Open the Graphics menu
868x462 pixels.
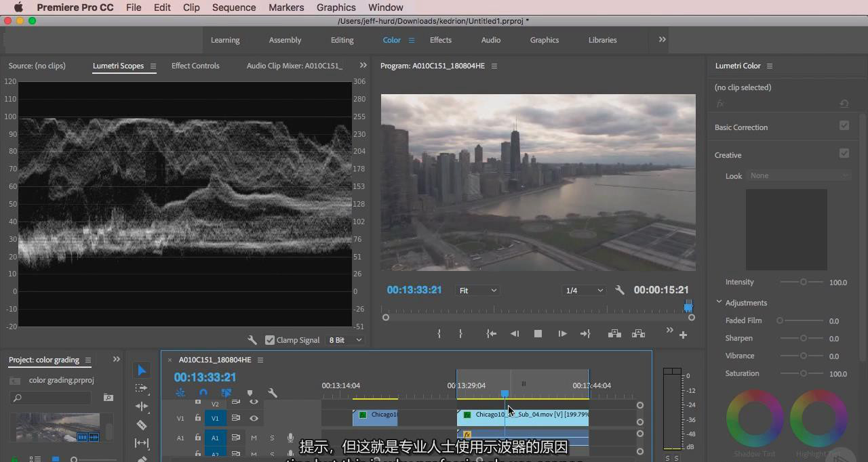coord(336,7)
